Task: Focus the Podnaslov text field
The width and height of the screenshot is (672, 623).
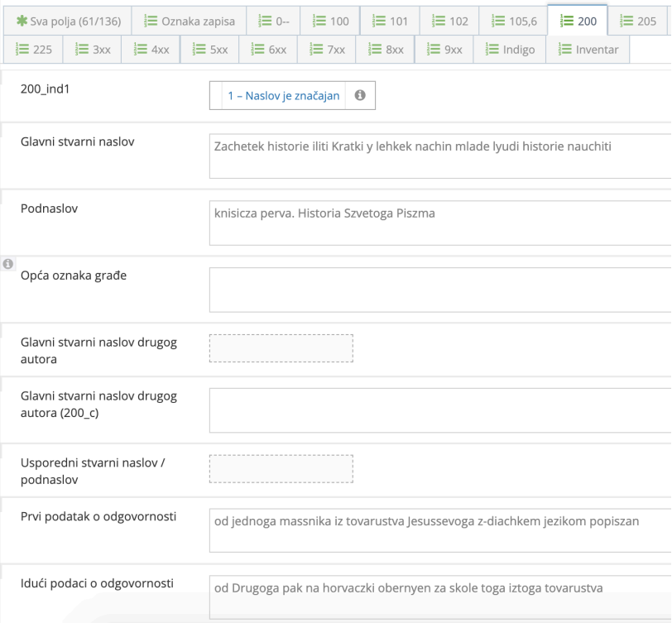Action: pyautogui.click(x=439, y=223)
